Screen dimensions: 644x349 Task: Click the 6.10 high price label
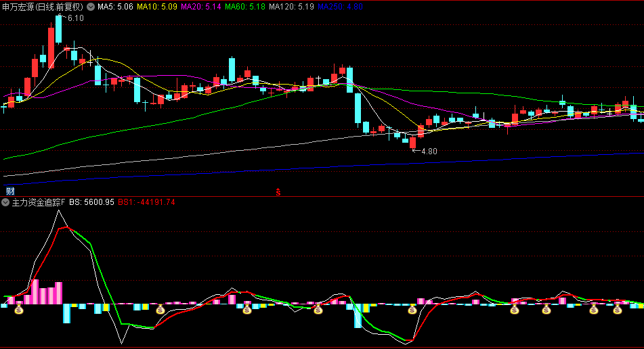click(x=76, y=18)
